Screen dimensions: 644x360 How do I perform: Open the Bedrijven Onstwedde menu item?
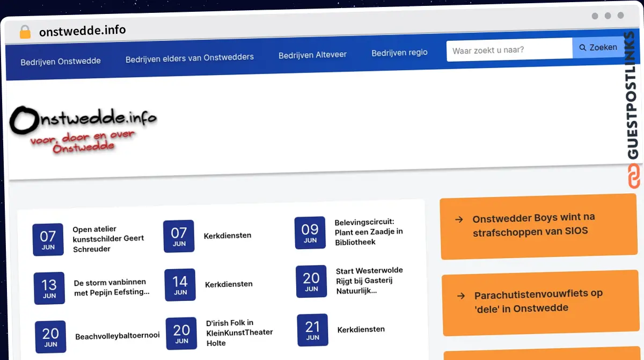pos(61,61)
